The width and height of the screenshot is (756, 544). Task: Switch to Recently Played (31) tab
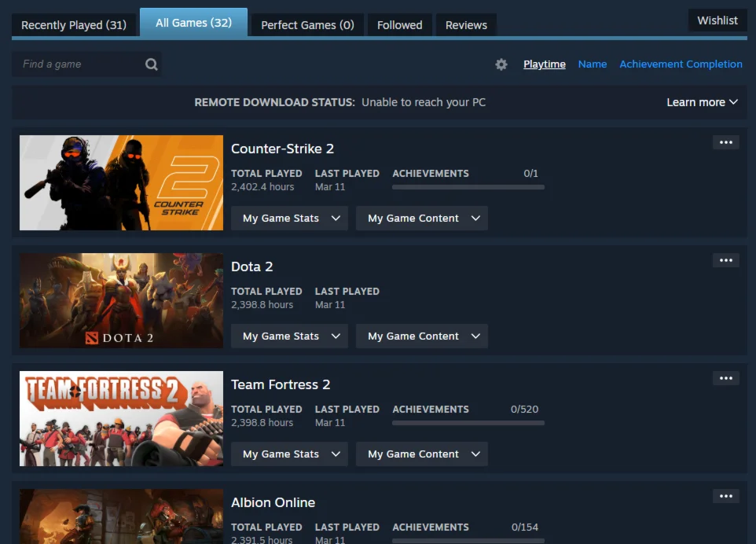click(74, 25)
